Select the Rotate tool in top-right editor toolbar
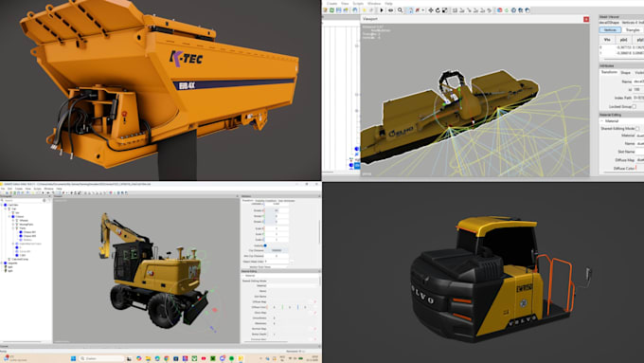644x363 pixels. click(x=438, y=9)
